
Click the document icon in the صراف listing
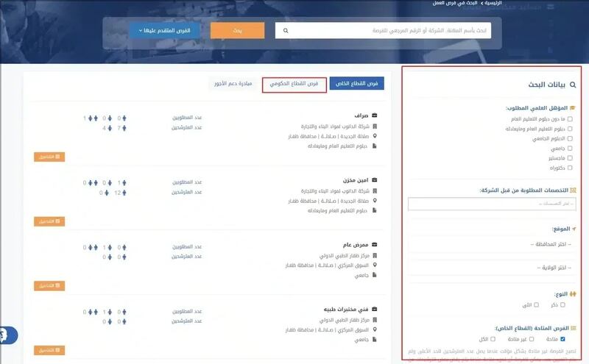coord(375,146)
